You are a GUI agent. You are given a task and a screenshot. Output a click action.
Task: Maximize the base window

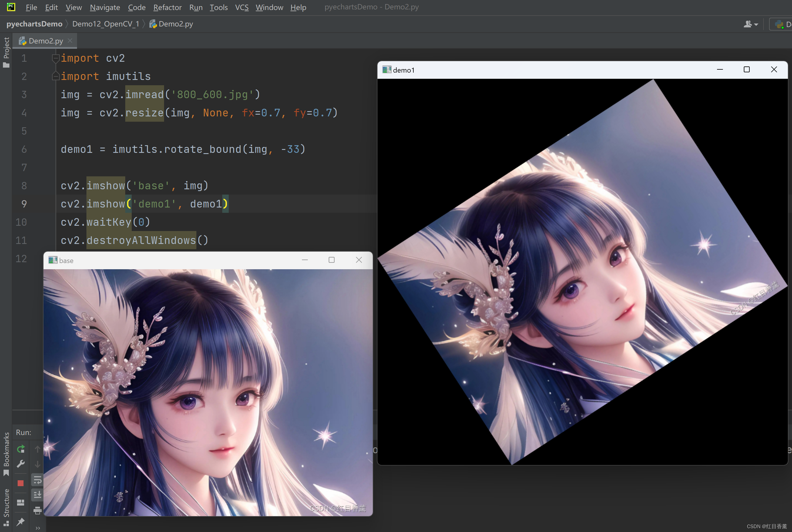tap(332, 260)
